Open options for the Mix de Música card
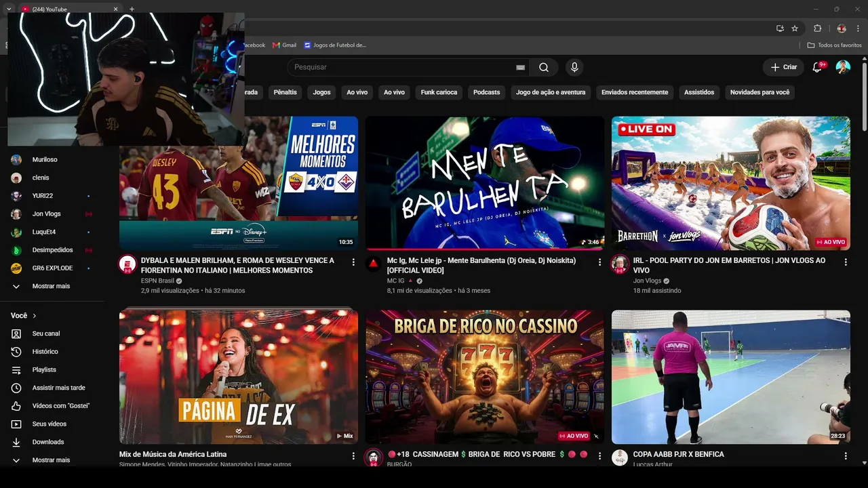The image size is (868, 488). [353, 456]
